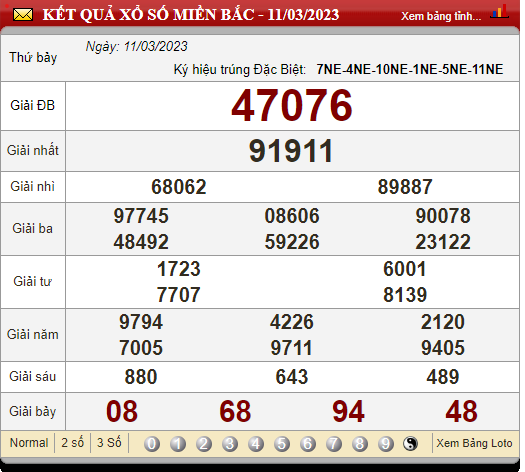
Task: Click fifth prize number 9711
Action: pos(292,348)
